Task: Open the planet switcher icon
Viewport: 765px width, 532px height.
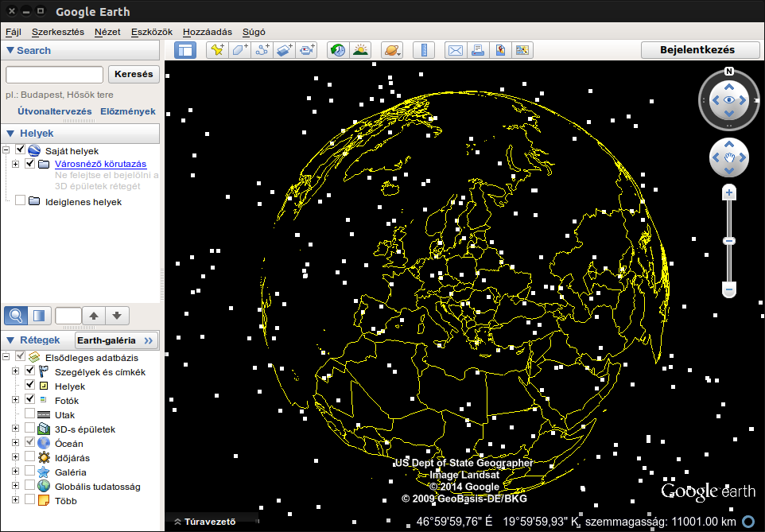Action: click(x=392, y=50)
